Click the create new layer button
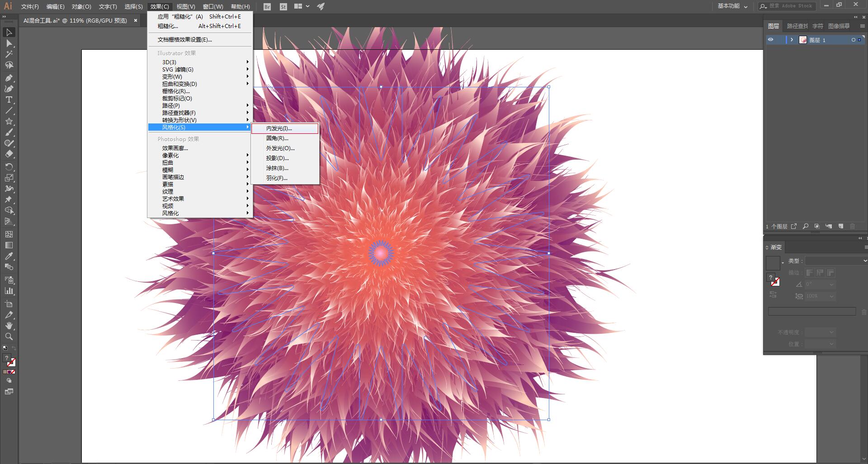The height and width of the screenshot is (464, 868). (x=841, y=226)
